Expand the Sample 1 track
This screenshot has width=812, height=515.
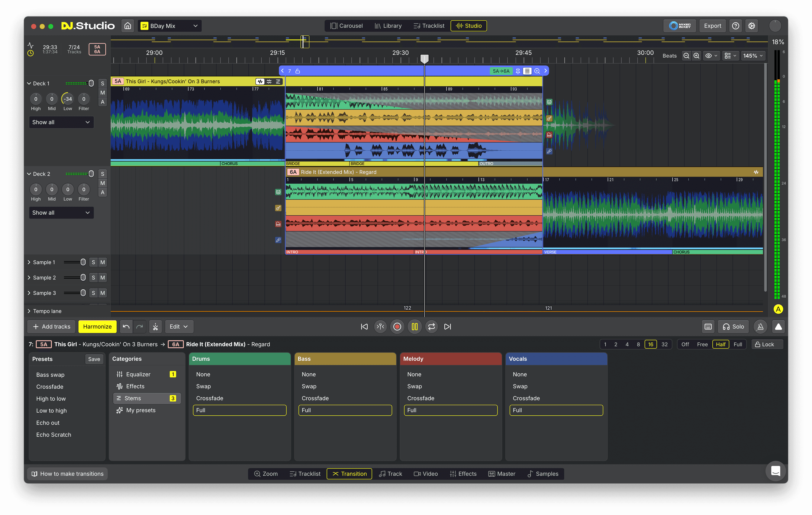(29, 262)
